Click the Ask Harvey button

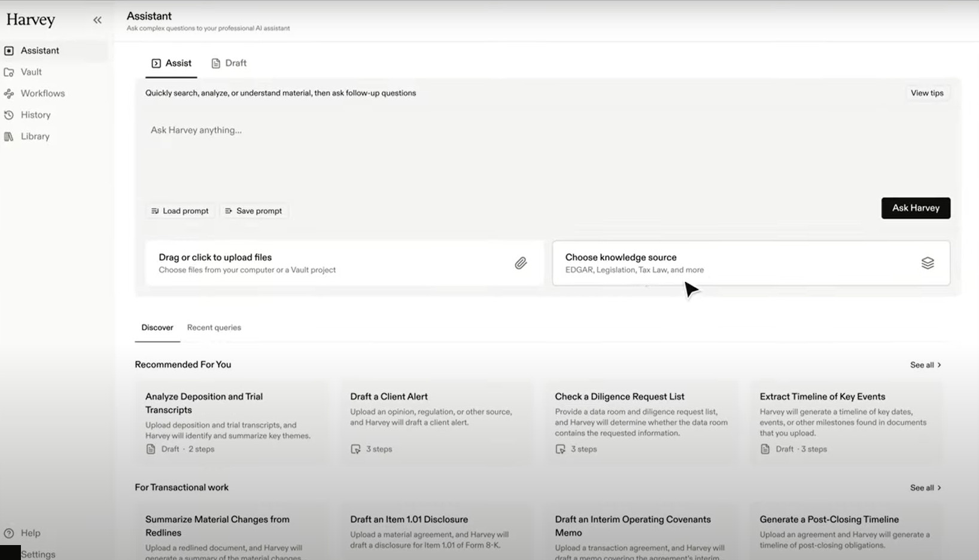[916, 208]
